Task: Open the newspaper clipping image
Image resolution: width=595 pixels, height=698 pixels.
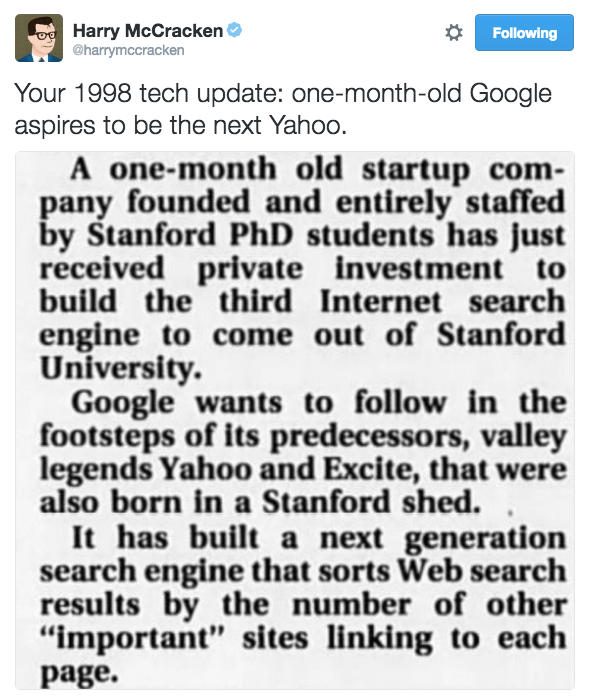Action: click(x=295, y=421)
